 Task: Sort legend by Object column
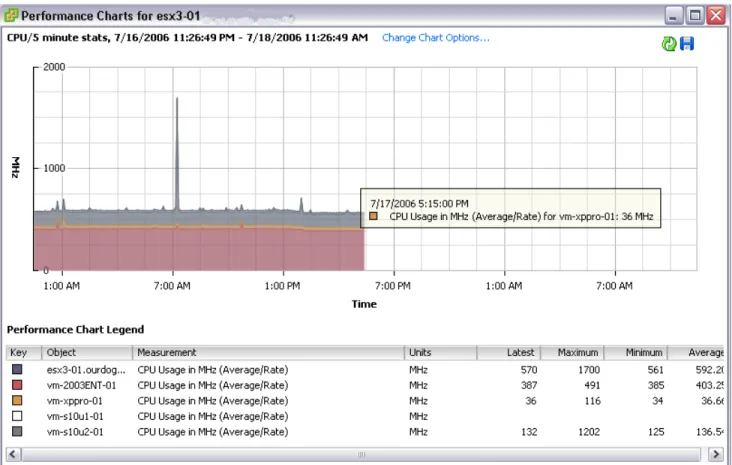click(x=87, y=352)
